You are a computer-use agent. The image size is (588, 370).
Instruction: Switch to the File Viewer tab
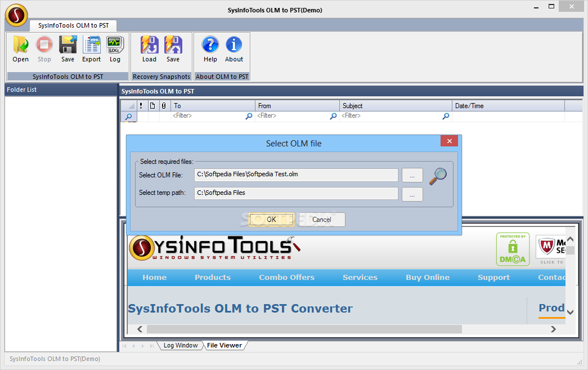click(x=225, y=345)
